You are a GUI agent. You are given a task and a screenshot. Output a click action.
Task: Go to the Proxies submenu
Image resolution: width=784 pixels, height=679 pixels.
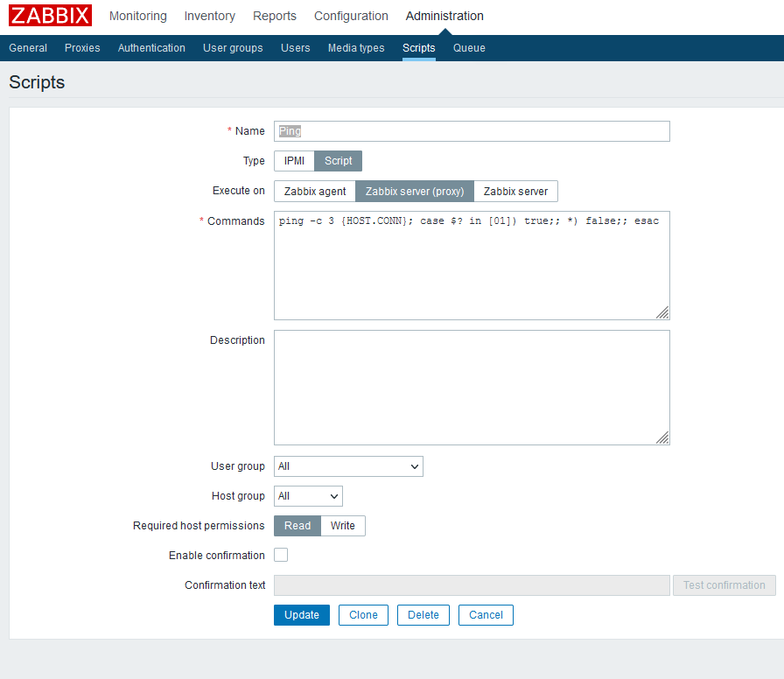click(x=82, y=48)
